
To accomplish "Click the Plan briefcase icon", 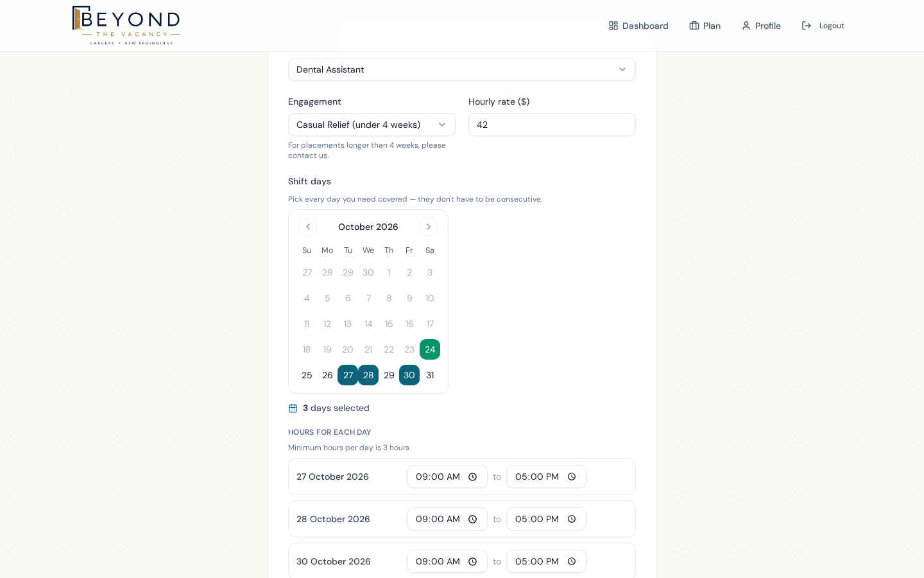I will click(x=694, y=26).
